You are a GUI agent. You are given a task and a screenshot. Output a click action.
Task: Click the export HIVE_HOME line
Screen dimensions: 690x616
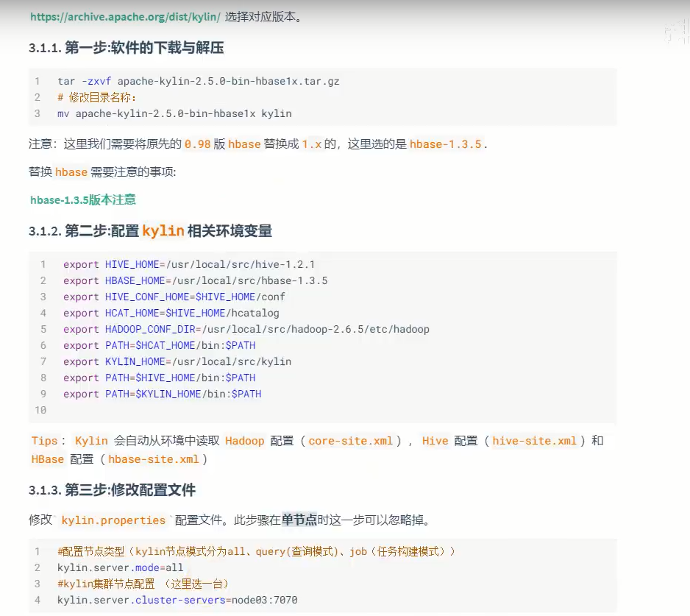pos(189,265)
